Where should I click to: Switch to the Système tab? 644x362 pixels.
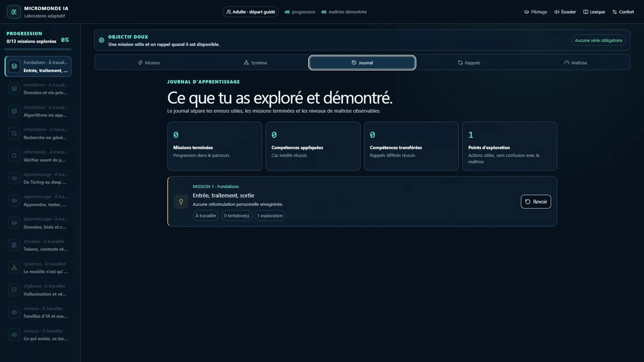point(255,63)
